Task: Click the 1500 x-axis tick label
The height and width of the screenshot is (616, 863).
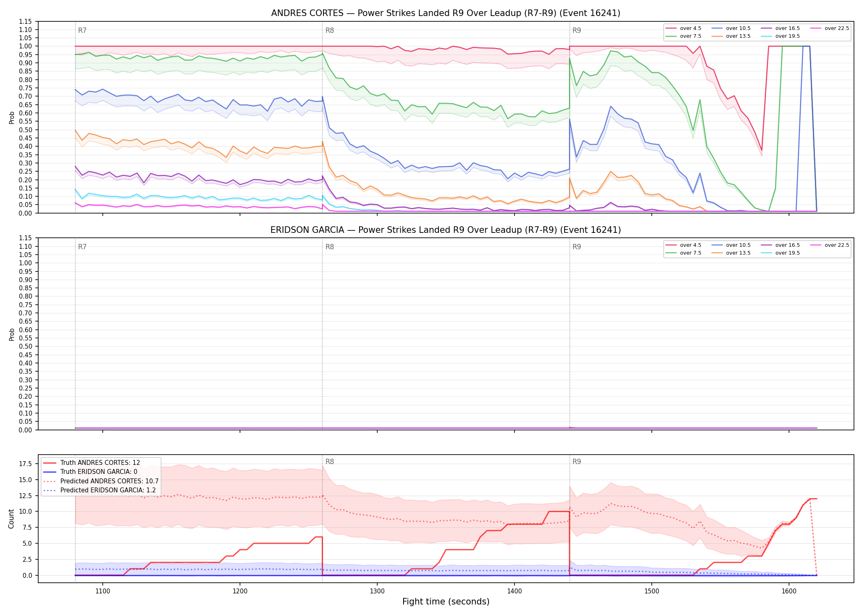Action: 652,591
